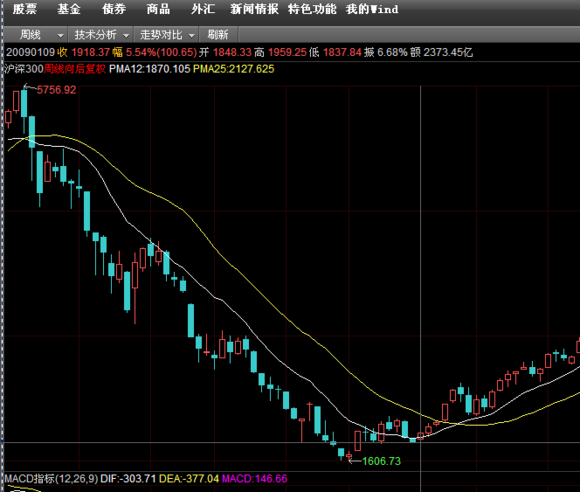Open the 商品 menu
The height and width of the screenshot is (492, 580).
click(158, 9)
